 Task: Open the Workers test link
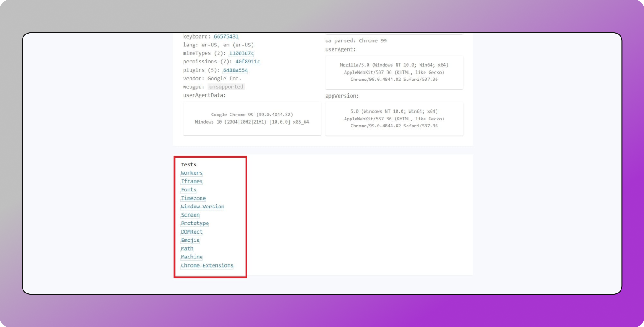point(191,173)
